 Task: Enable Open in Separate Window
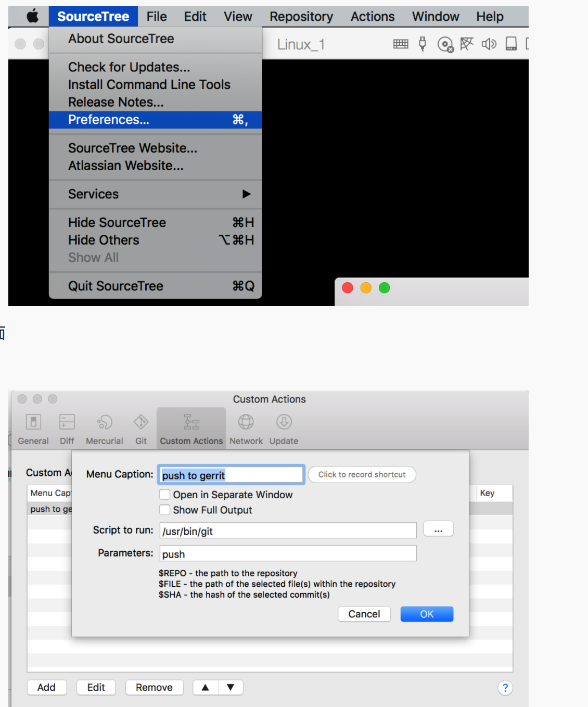coord(164,495)
